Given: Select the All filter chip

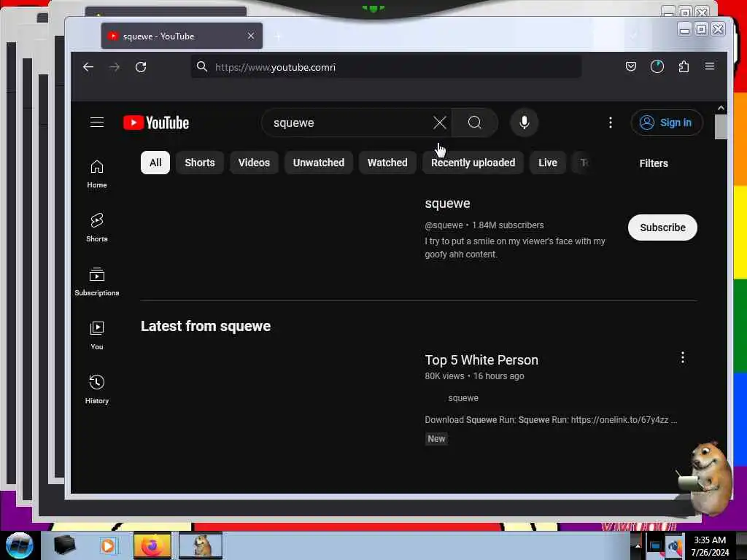Looking at the screenshot, I should click(x=155, y=163).
